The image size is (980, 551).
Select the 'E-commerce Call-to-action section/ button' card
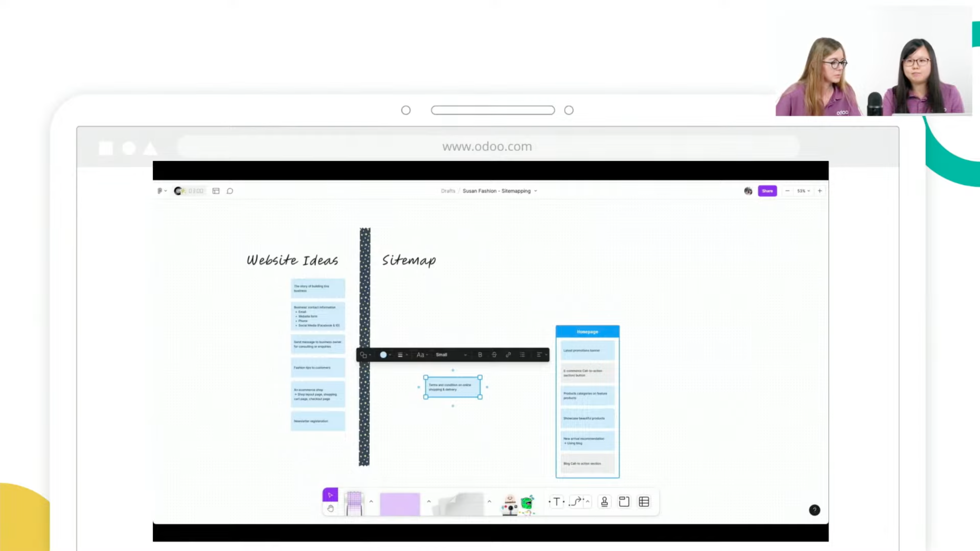(x=587, y=373)
